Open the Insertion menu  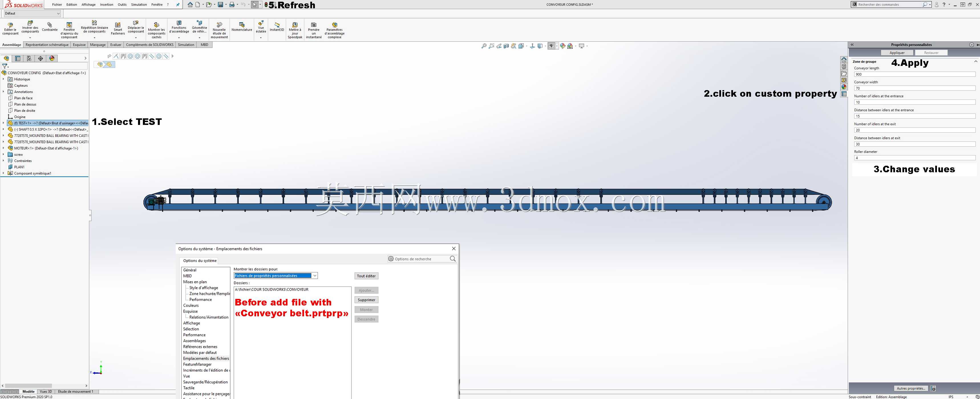(x=106, y=5)
